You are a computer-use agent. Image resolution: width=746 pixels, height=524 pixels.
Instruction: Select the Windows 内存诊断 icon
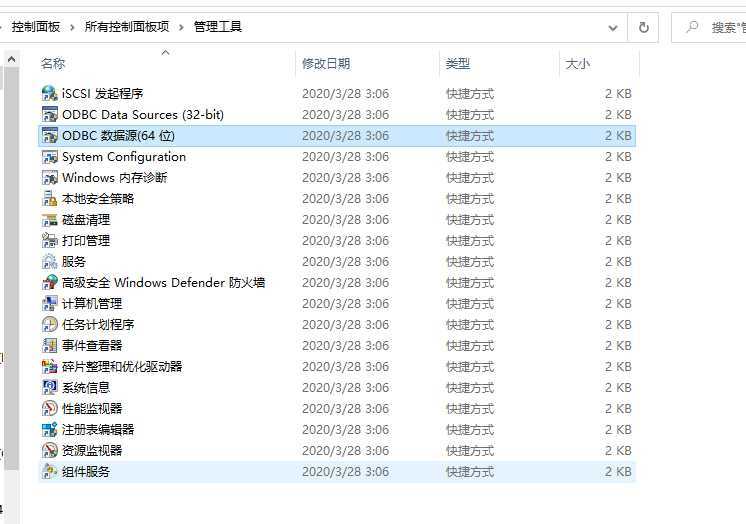click(x=49, y=178)
